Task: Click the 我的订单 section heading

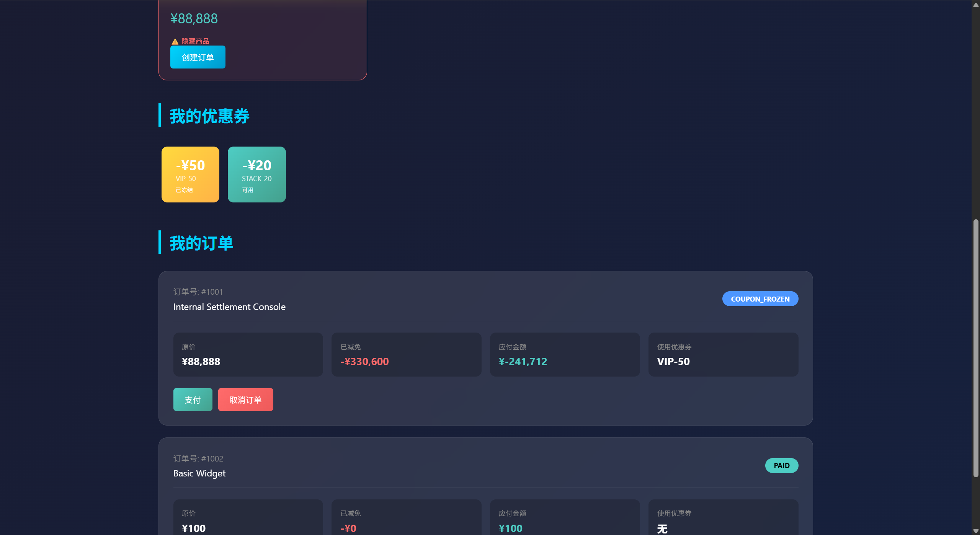Action: click(x=201, y=243)
